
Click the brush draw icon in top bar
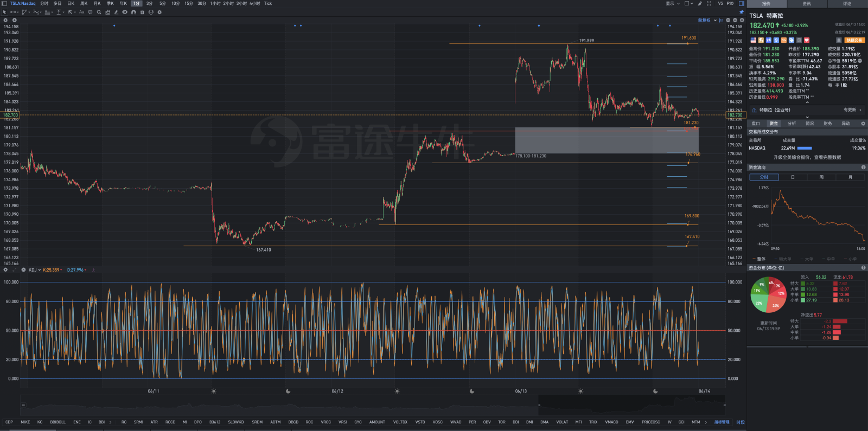(x=700, y=3)
